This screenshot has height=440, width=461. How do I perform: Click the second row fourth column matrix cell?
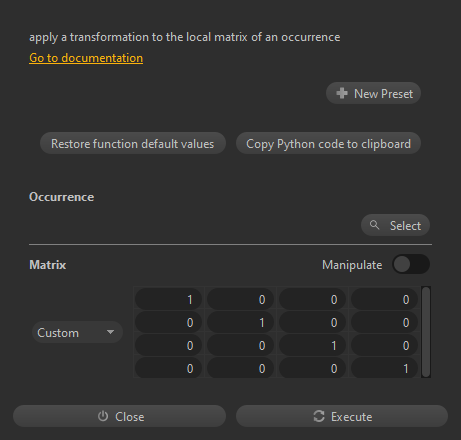click(384, 322)
